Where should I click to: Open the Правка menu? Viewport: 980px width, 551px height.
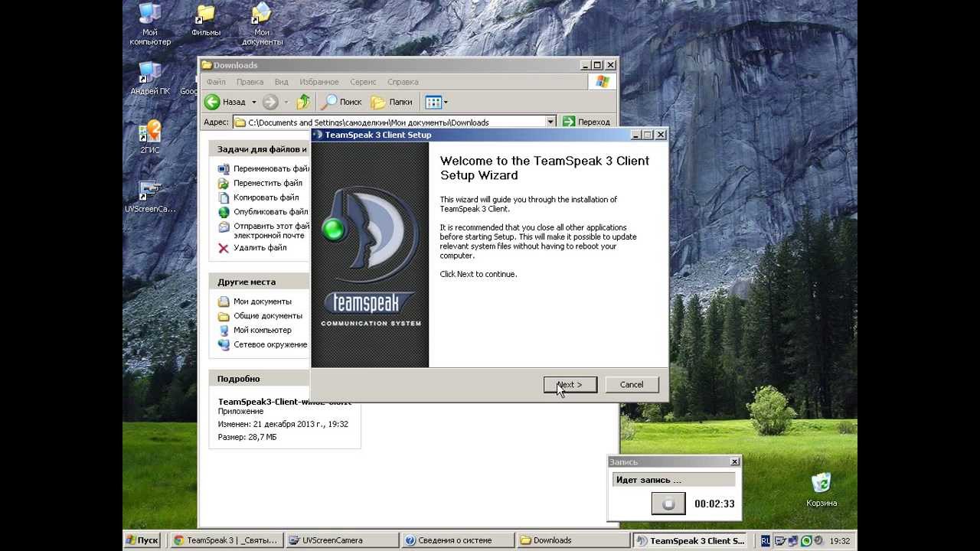coord(250,82)
